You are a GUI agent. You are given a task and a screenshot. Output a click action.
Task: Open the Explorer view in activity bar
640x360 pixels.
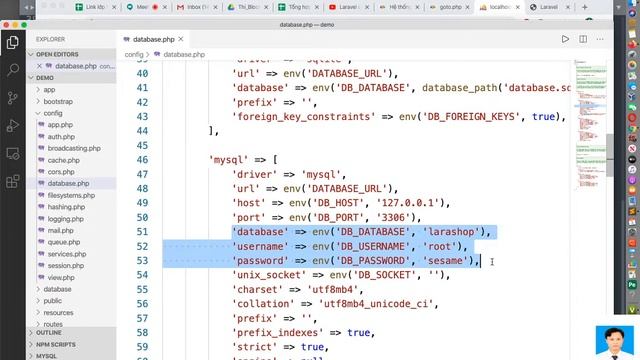tap(12, 42)
